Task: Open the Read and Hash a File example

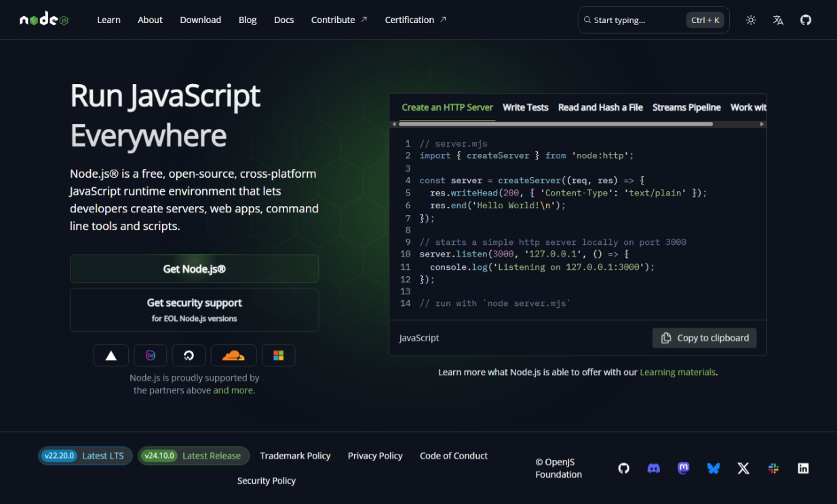Action: [600, 107]
